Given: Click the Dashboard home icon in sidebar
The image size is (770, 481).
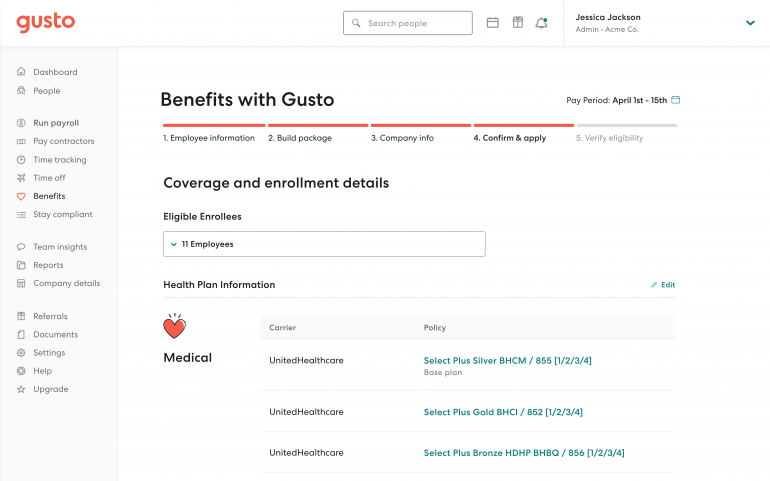Looking at the screenshot, I should 21,72.
